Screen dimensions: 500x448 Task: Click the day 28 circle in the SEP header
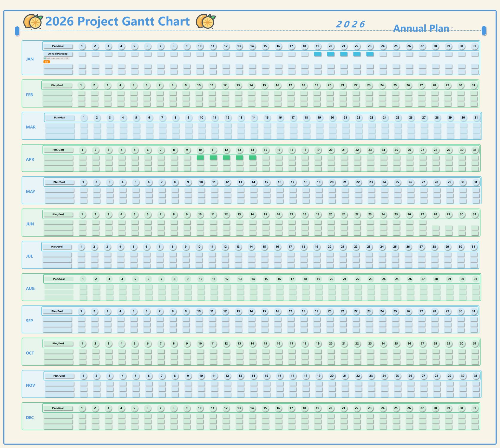(434, 311)
